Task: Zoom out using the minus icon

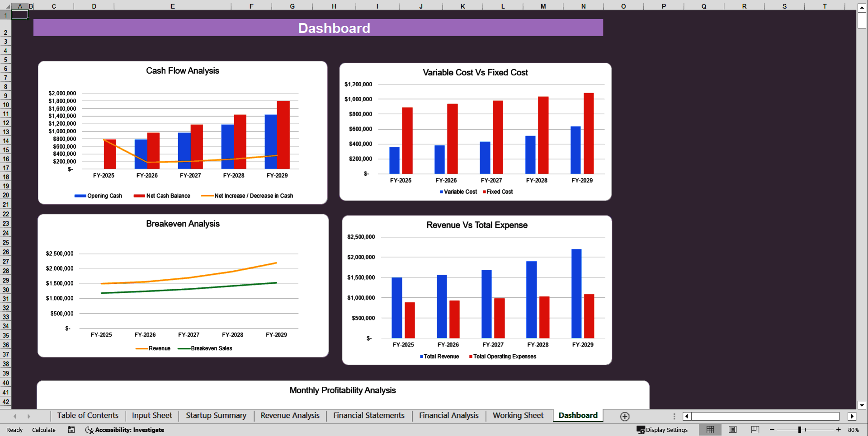Action: tap(773, 430)
